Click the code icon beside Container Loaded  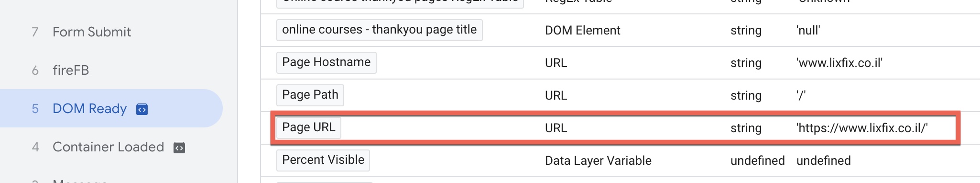pyautogui.click(x=179, y=148)
